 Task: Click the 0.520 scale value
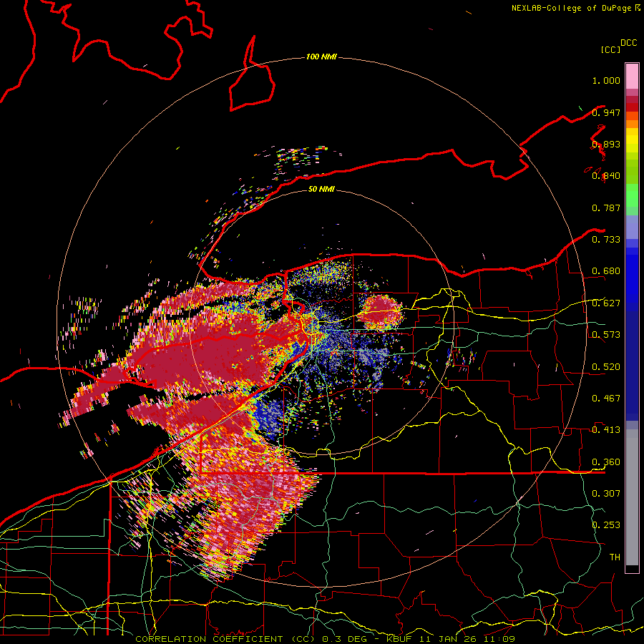tap(606, 367)
